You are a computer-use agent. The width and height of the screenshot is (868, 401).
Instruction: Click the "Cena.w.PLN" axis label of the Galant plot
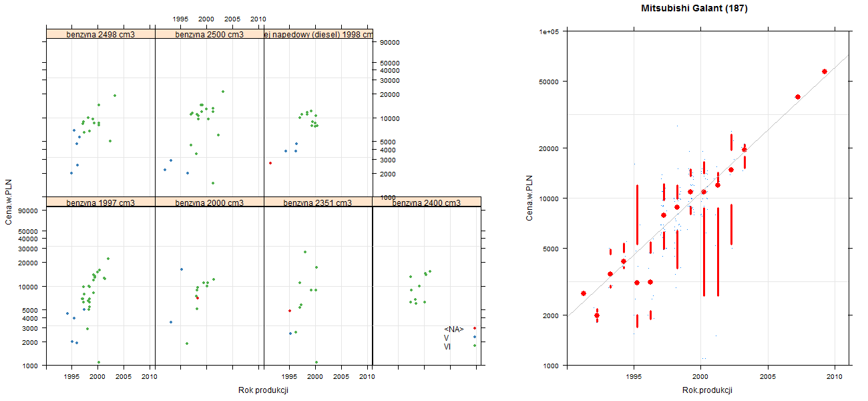point(529,198)
